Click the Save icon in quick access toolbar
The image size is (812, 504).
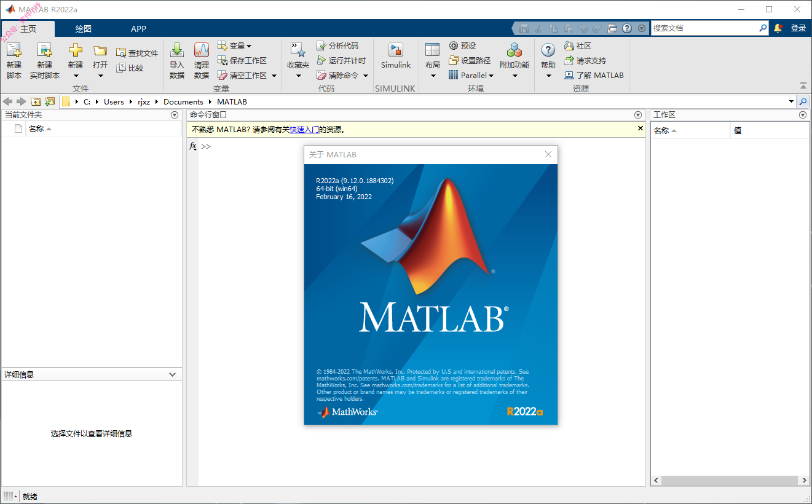(524, 28)
